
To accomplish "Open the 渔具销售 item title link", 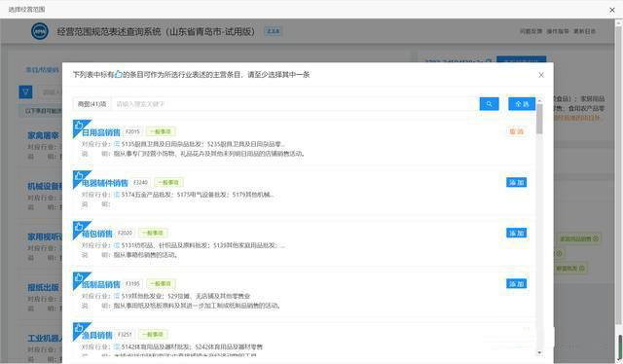I will pyautogui.click(x=97, y=335).
